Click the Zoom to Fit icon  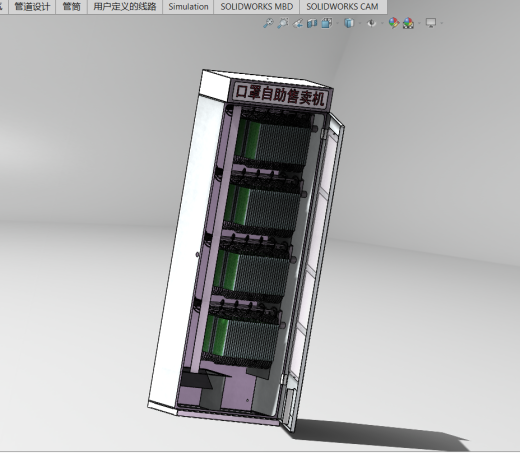click(x=268, y=23)
